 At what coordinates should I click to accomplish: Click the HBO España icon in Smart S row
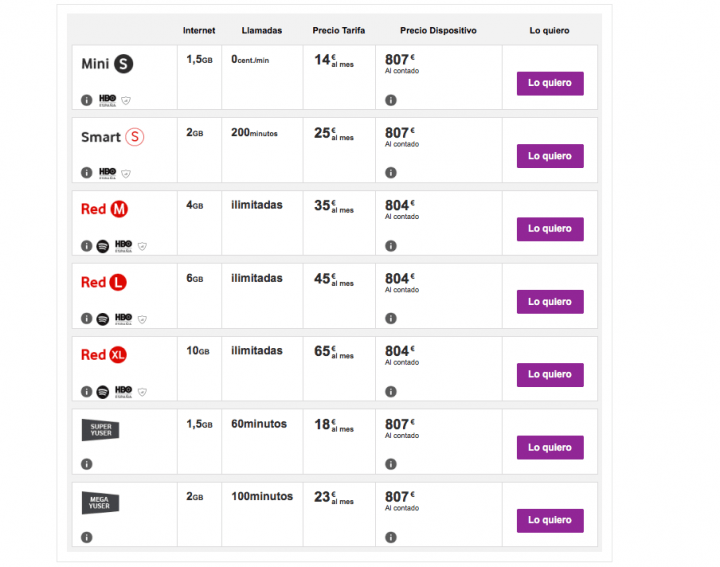[x=108, y=173]
